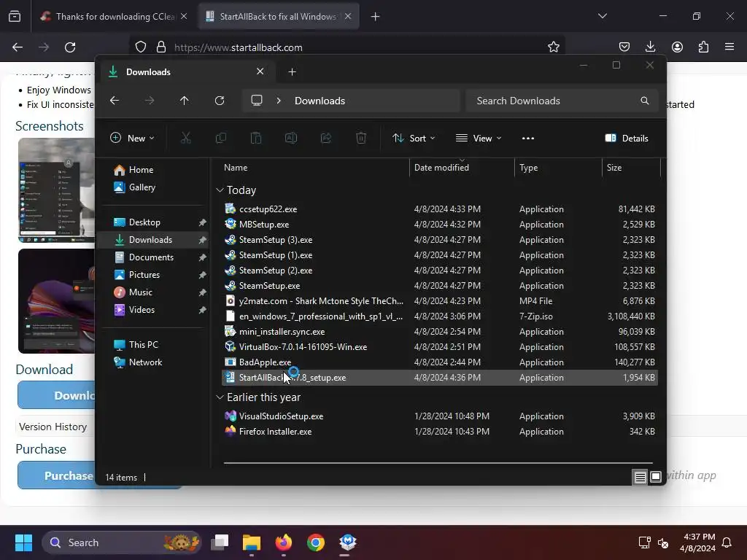Screen dimensions: 747x560
Task: Click the search magnifier in Search Downloads
Action: 645,101
